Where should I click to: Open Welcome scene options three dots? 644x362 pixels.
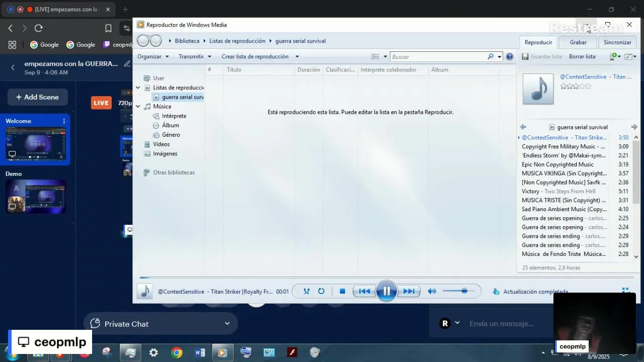(64, 121)
